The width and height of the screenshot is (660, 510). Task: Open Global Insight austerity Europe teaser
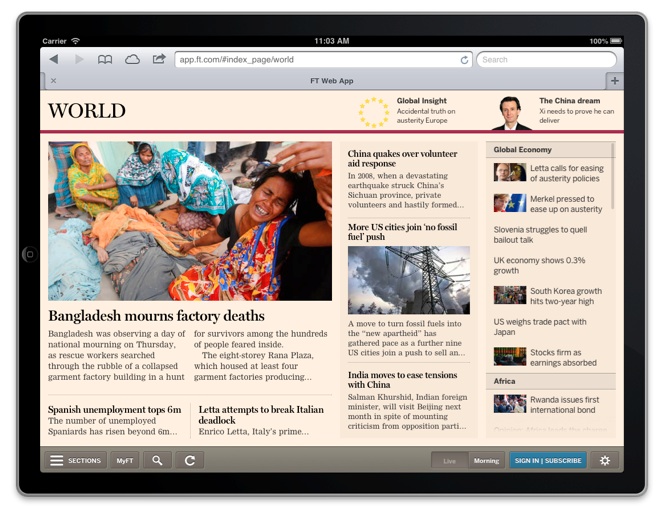[x=426, y=111]
